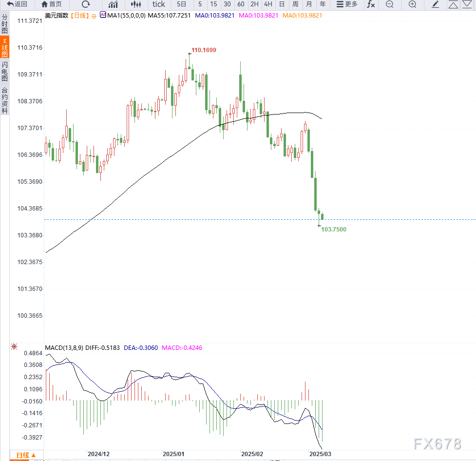Zoom out the chart with minus magnifier
Image resolution: width=476 pixels, height=461 pixels.
389,4
